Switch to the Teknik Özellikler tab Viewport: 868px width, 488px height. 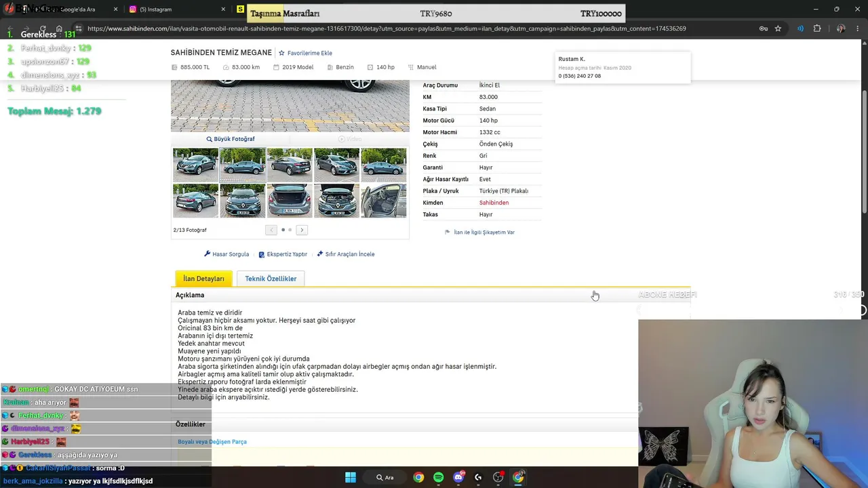271,279
